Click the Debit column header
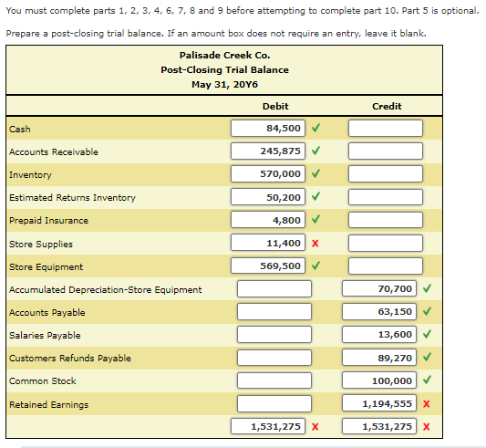This screenshot has width=486, height=448. 275,106
